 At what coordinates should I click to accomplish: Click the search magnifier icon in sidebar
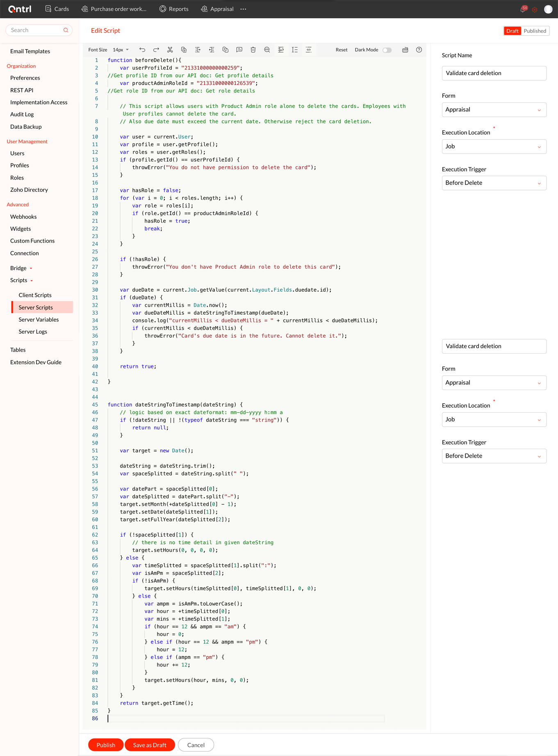[66, 30]
